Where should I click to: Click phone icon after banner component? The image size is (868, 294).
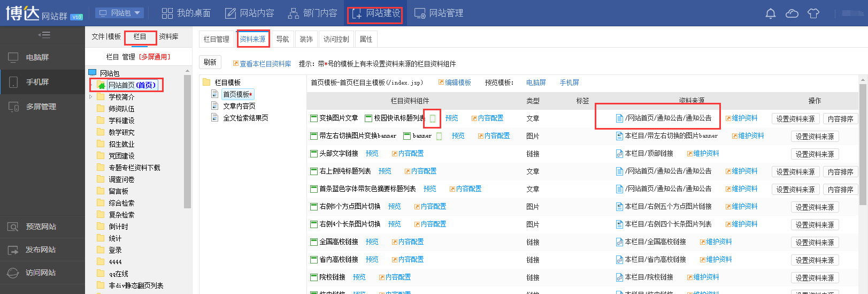[439, 136]
